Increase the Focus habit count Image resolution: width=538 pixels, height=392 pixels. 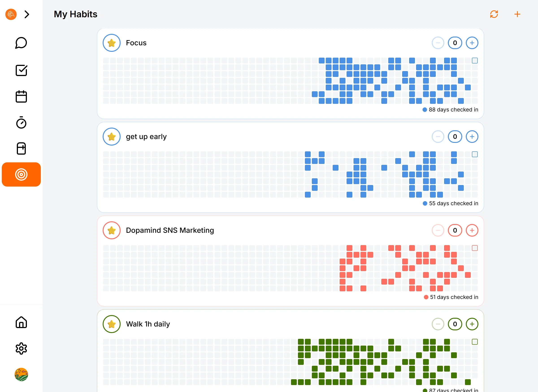[x=472, y=43]
